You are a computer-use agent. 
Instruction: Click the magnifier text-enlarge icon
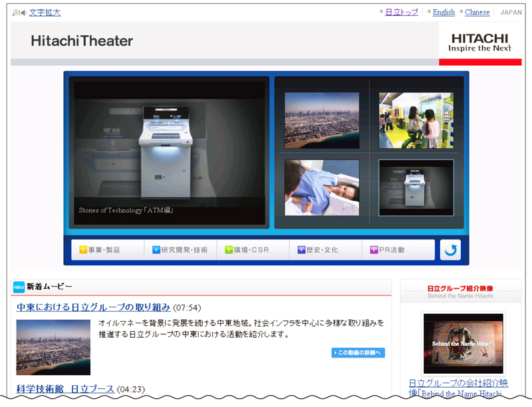point(15,13)
